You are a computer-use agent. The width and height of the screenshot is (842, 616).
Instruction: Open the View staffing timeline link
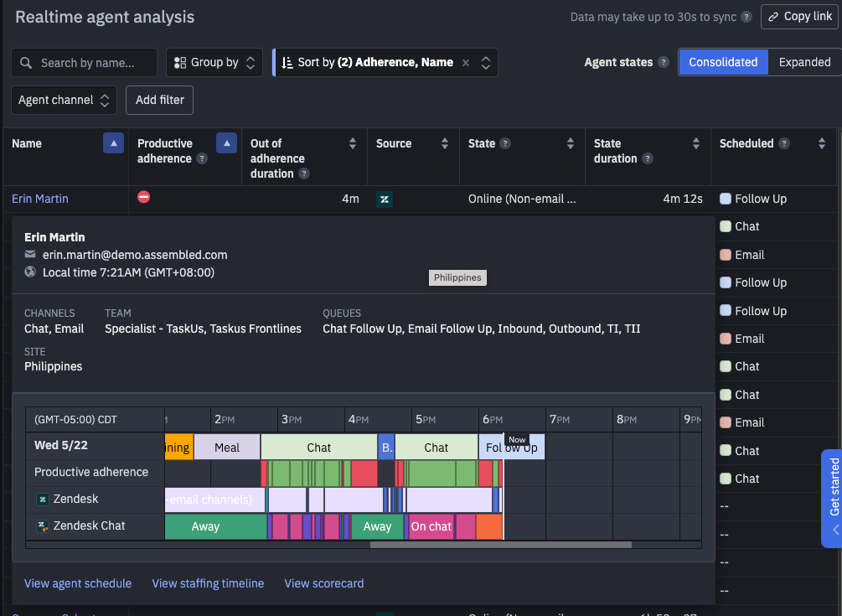(208, 583)
